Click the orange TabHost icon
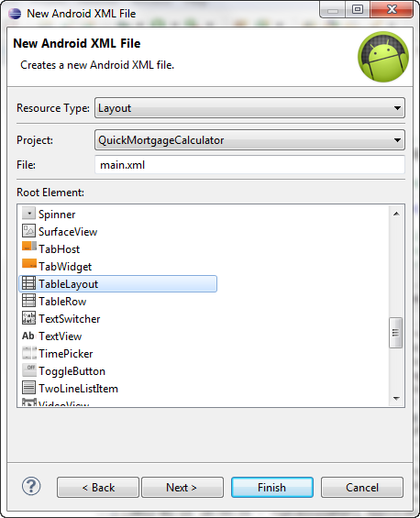 tap(29, 247)
